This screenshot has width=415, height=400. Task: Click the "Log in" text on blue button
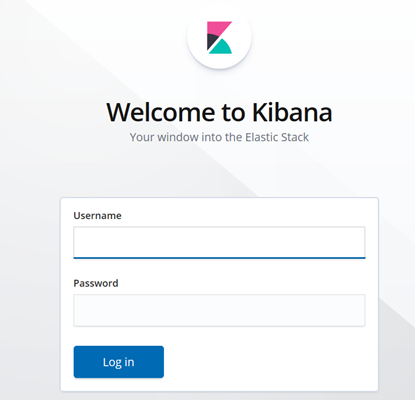pyautogui.click(x=119, y=362)
